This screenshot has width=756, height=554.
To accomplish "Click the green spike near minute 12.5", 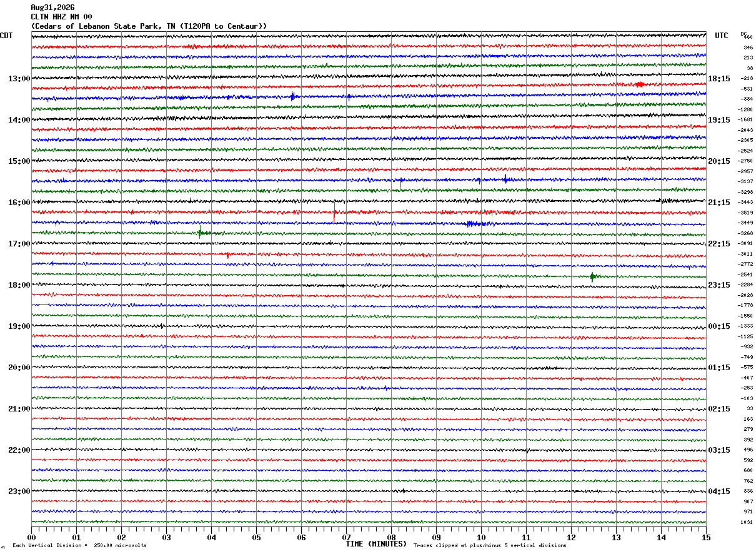I will (592, 276).
